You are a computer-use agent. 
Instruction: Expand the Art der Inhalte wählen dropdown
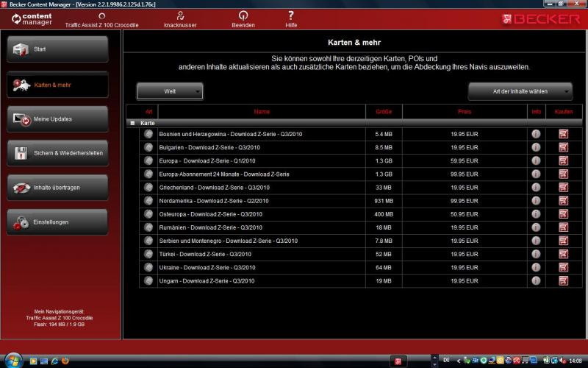(520, 91)
